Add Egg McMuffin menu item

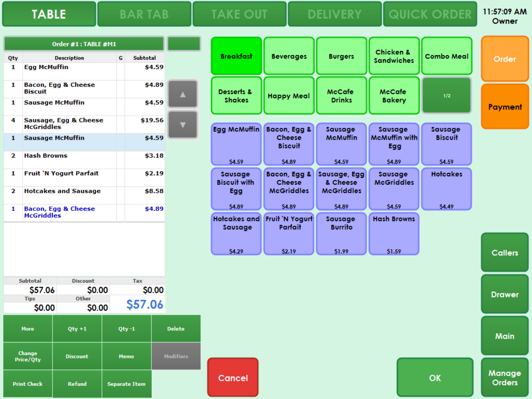coord(236,144)
